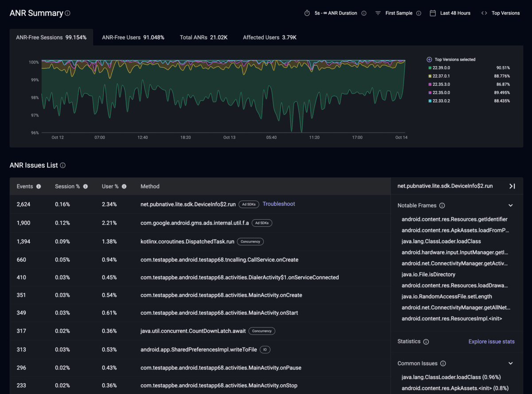Viewport: 532px width, 394px height.
Task: Collapse the issue detail side panel
Action: coord(512,186)
